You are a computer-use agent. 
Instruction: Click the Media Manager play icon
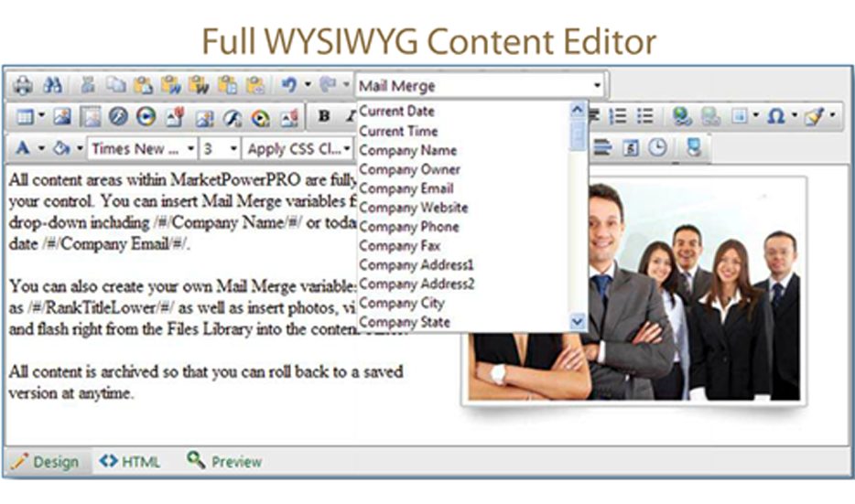click(146, 116)
